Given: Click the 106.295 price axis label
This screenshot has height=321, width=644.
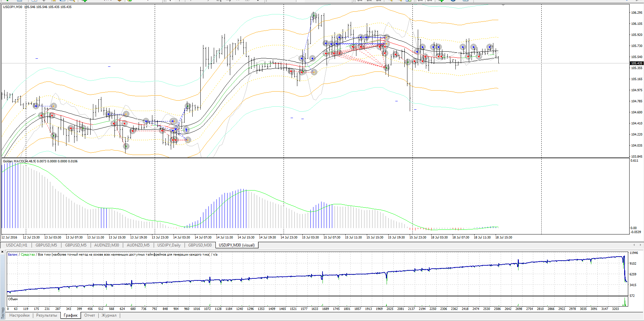Looking at the screenshot, I should coord(637,13).
